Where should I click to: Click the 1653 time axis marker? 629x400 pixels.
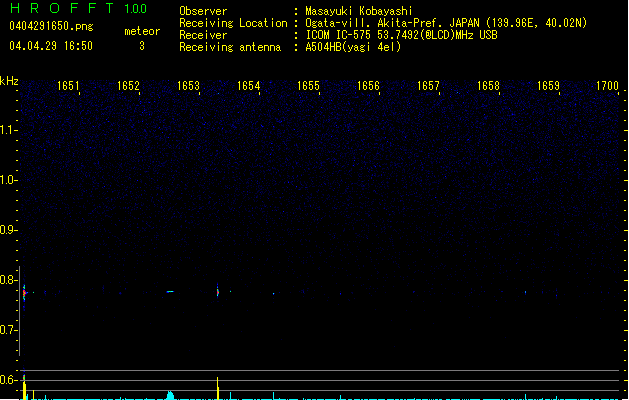pos(189,86)
